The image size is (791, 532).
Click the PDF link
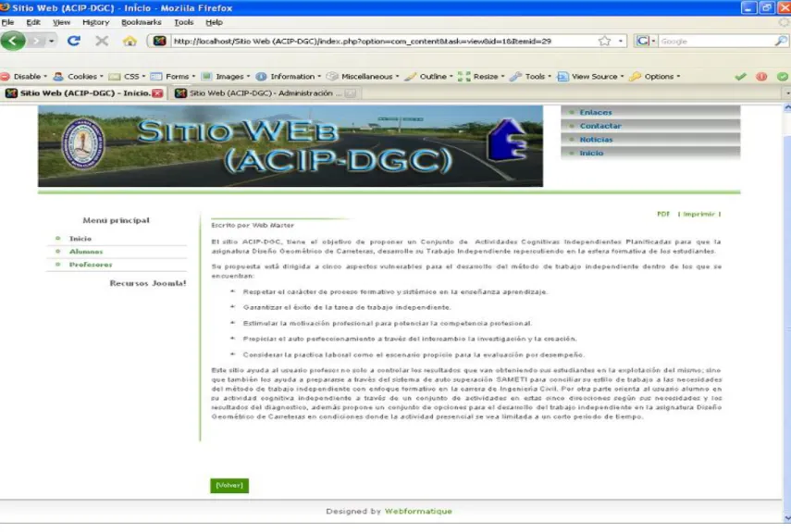tap(663, 215)
